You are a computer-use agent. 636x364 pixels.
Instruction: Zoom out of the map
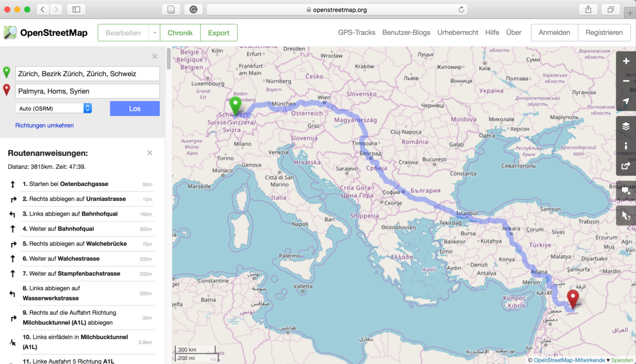pos(626,81)
